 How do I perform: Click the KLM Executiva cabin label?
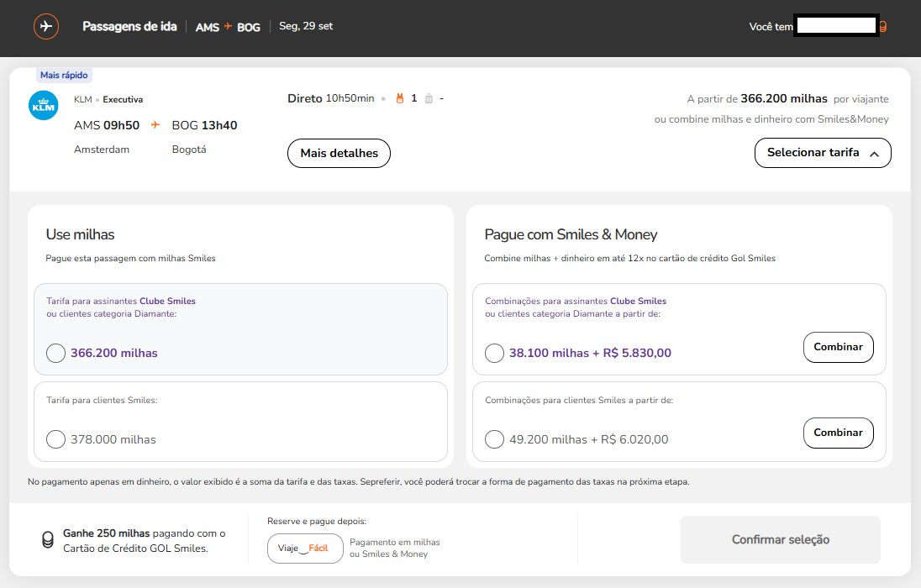[x=108, y=99]
